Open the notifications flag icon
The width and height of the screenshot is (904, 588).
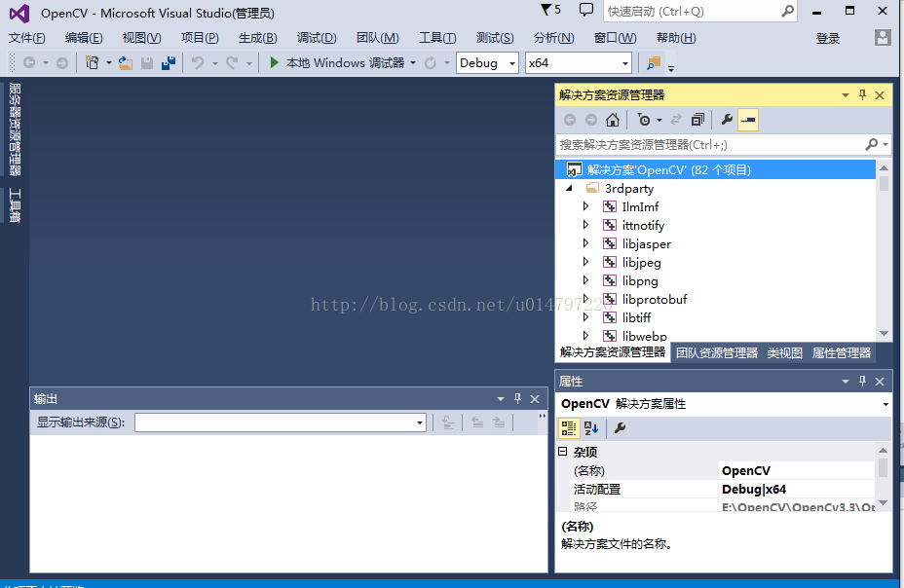[546, 10]
